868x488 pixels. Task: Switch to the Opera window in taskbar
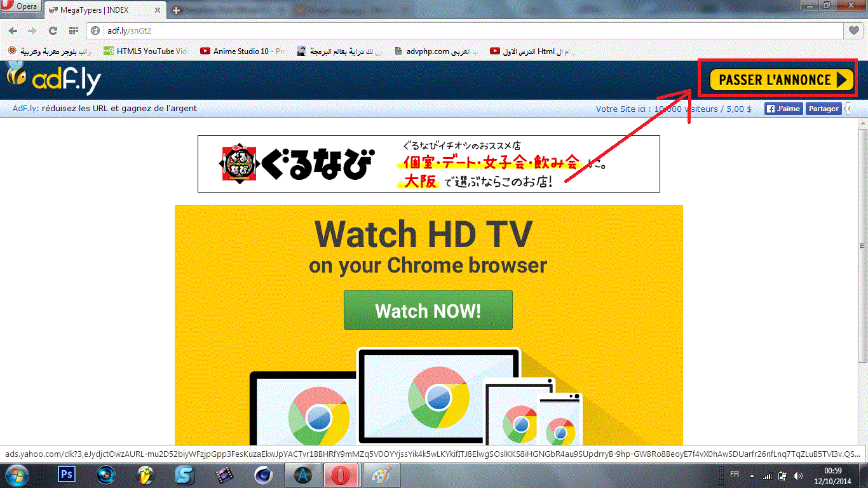coord(342,475)
